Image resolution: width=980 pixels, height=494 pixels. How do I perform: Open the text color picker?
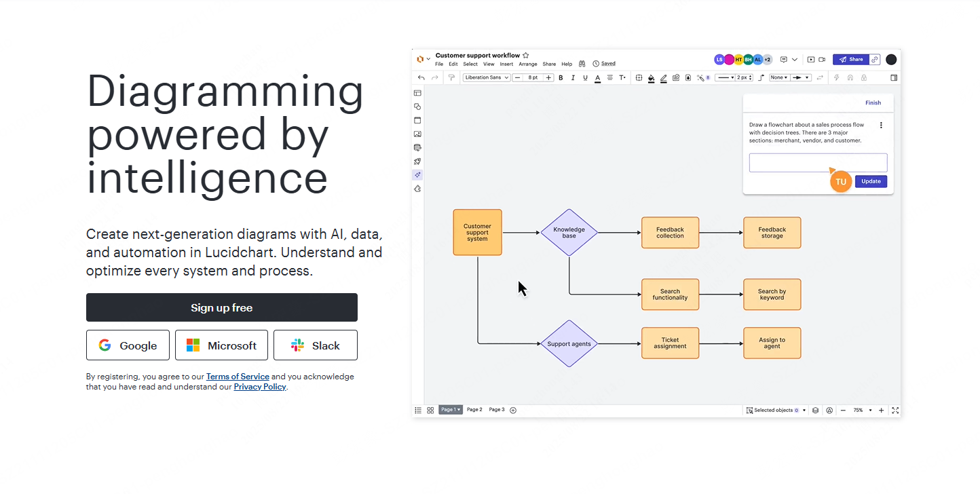point(597,78)
